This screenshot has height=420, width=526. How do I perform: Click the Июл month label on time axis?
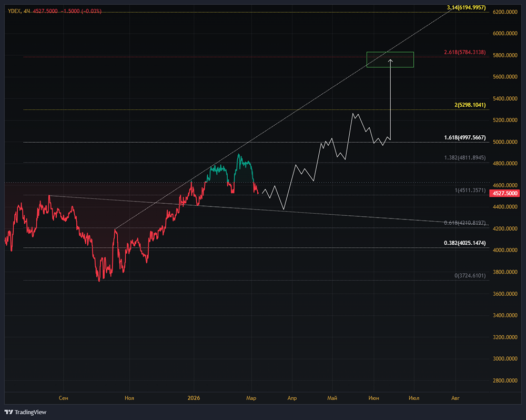[414, 398]
